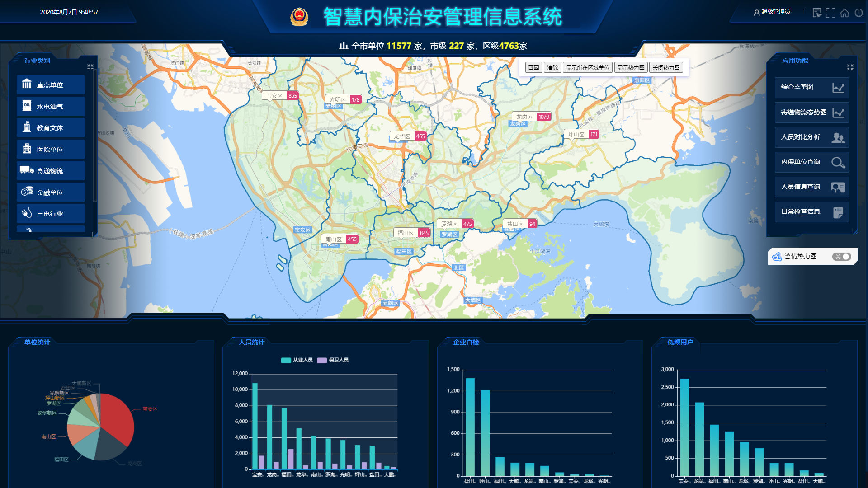Click the 清除 map button
This screenshot has width=868, height=488.
click(552, 67)
